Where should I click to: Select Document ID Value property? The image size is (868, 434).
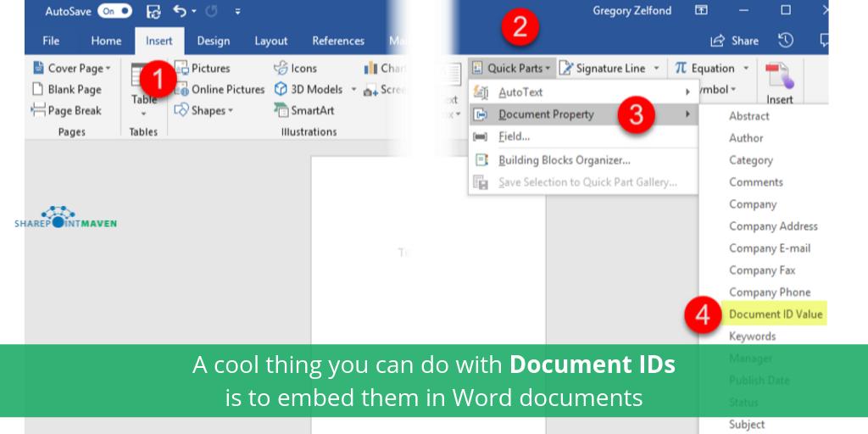775,314
